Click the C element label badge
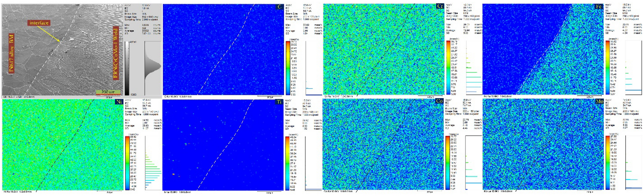Viewport: 644px width, 196px height. tap(279, 7)
